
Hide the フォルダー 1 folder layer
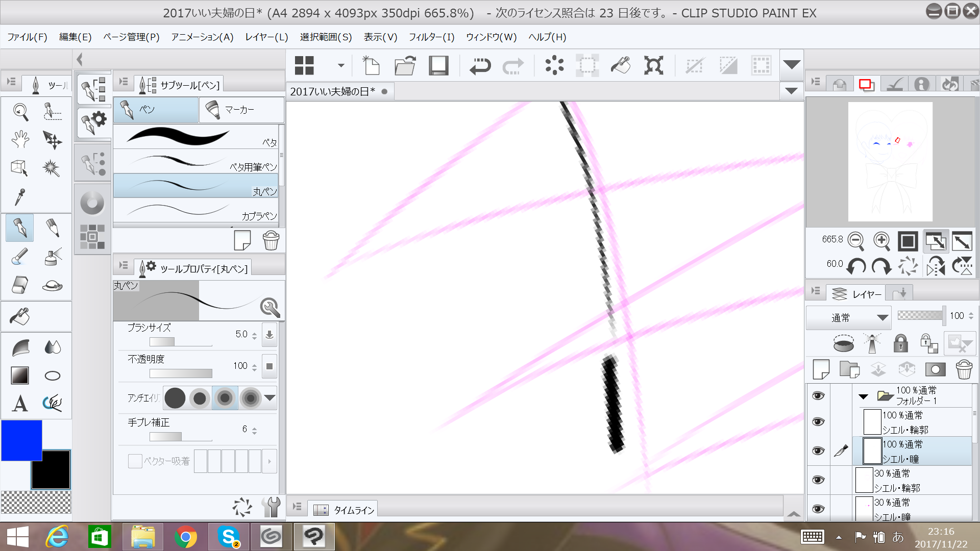[818, 396]
